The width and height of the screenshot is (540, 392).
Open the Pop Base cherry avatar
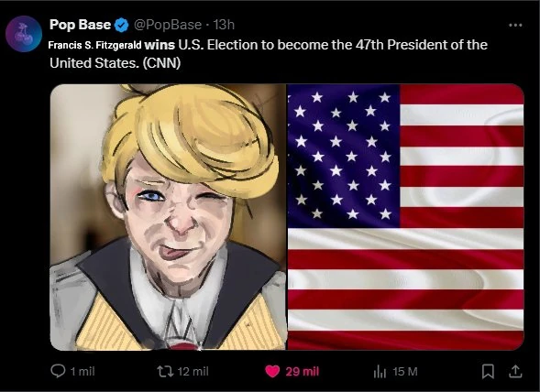24,34
